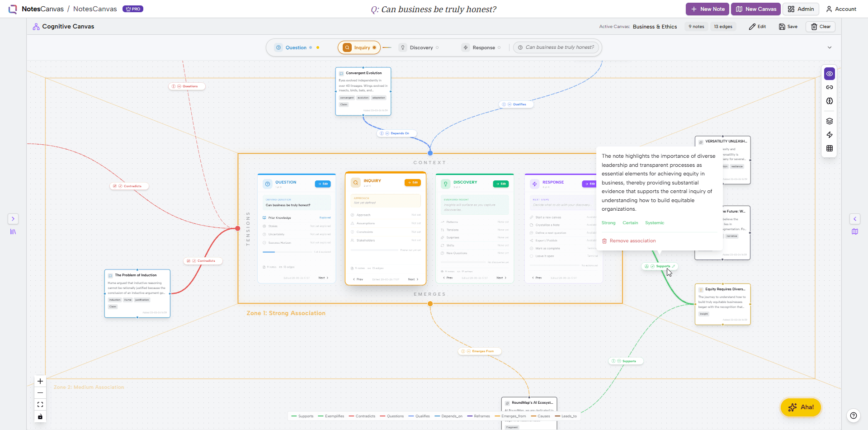Open the Admin section
The height and width of the screenshot is (430, 868).
coord(801,9)
